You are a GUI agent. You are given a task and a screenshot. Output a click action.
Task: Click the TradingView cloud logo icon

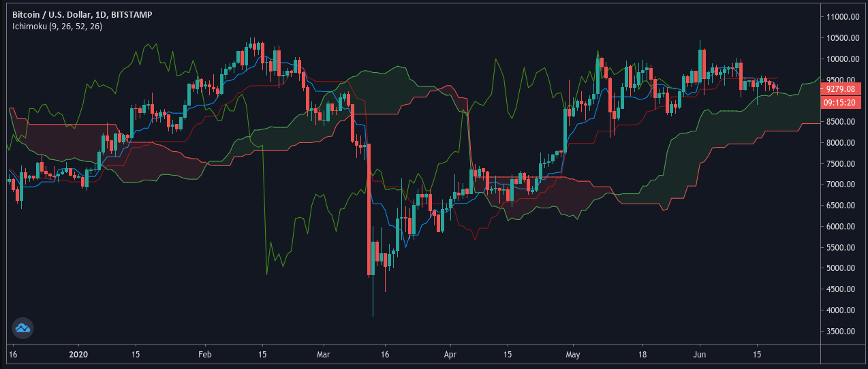point(23,328)
